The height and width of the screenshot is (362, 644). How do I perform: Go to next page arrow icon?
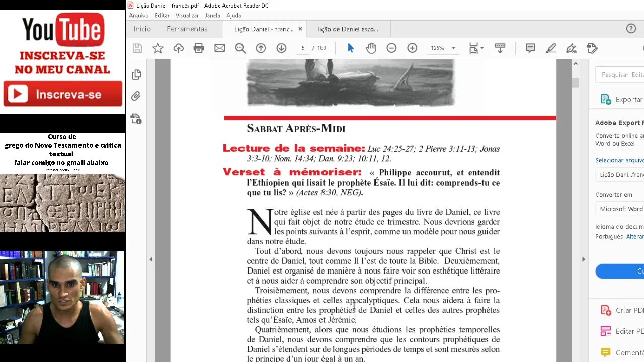coord(281,48)
